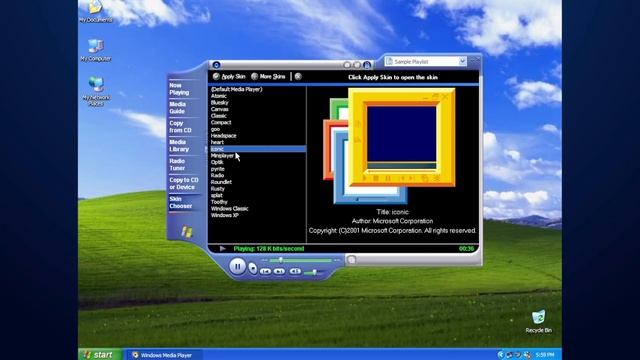This screenshot has width=640, height=360.
Task: Select the Rusty skin
Action: (218, 189)
